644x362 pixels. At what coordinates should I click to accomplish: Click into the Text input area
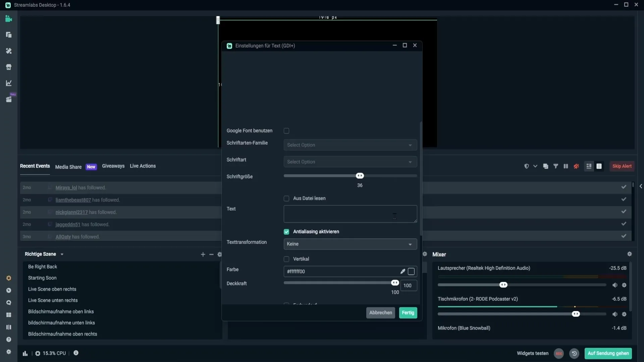(x=350, y=214)
